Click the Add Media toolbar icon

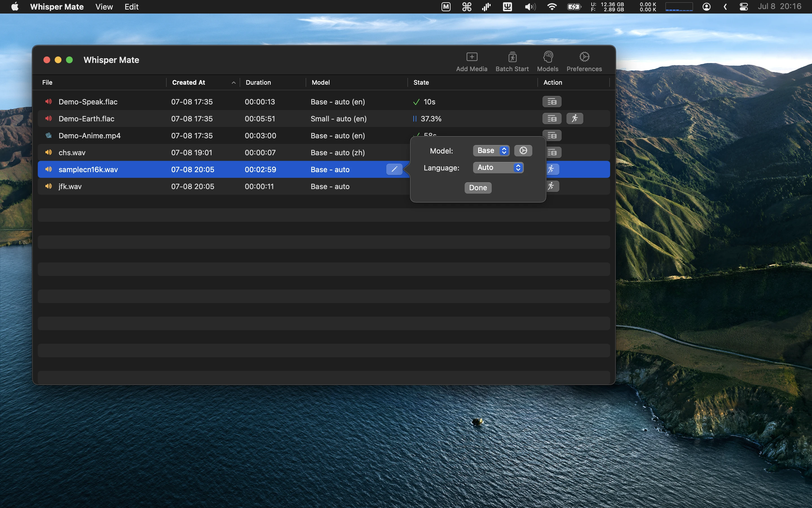click(x=471, y=62)
